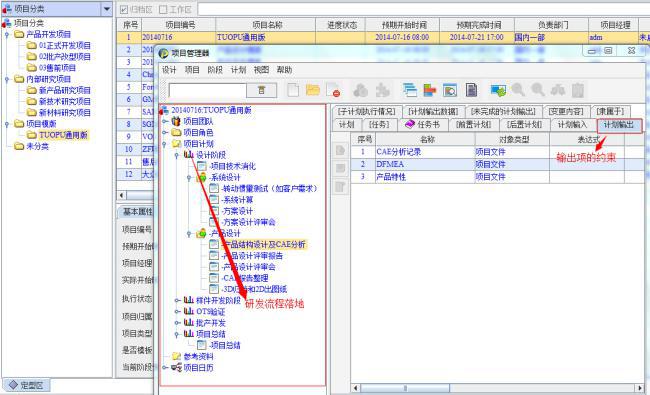Click the monitor with green arrow icon
Screen dimensions: 650x395
click(498, 90)
